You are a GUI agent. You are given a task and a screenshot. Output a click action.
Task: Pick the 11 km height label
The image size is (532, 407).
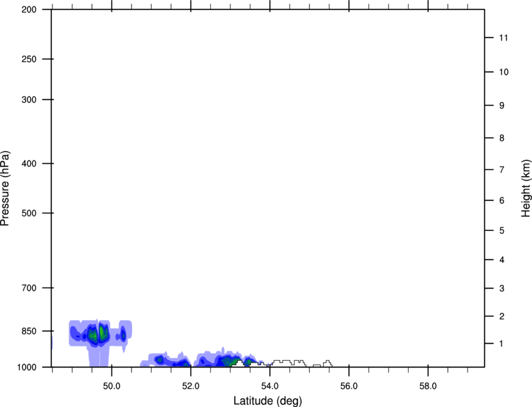pos(503,38)
